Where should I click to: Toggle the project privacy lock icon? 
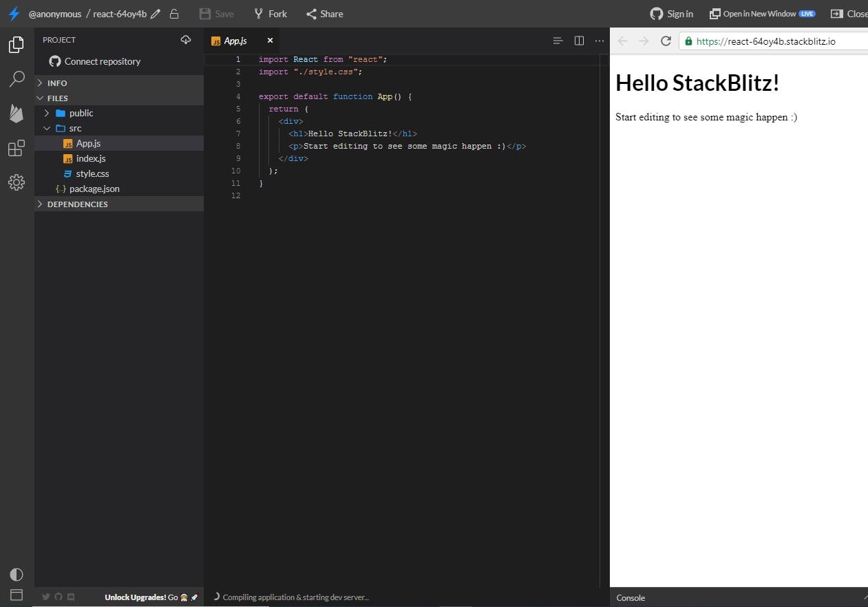[174, 14]
